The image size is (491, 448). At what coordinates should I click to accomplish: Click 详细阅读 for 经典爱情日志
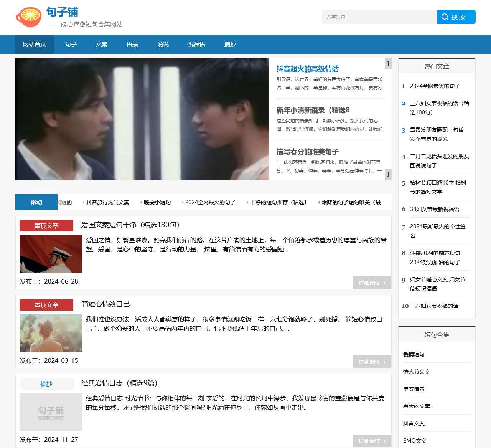pyautogui.click(x=372, y=441)
